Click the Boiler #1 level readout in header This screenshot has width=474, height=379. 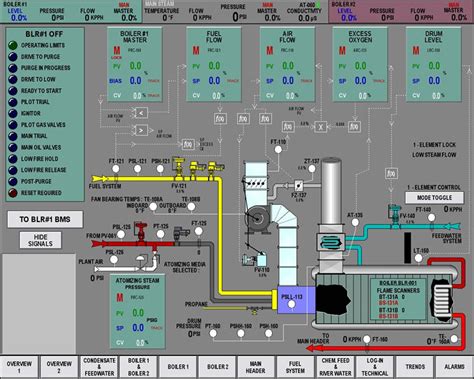click(19, 18)
